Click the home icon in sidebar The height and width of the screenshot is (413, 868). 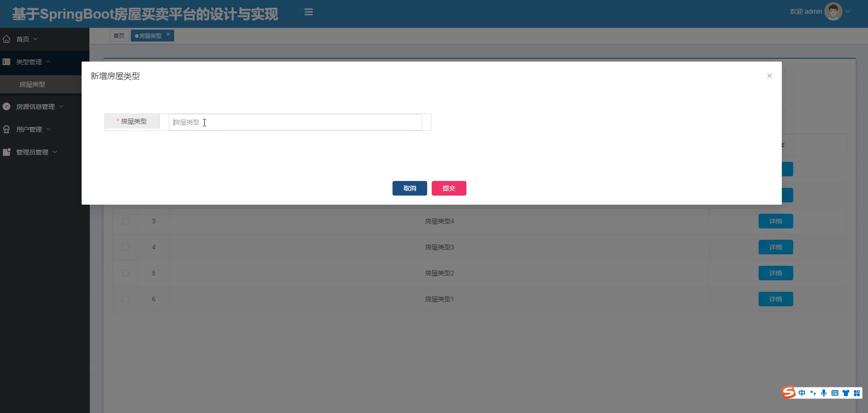(6, 39)
